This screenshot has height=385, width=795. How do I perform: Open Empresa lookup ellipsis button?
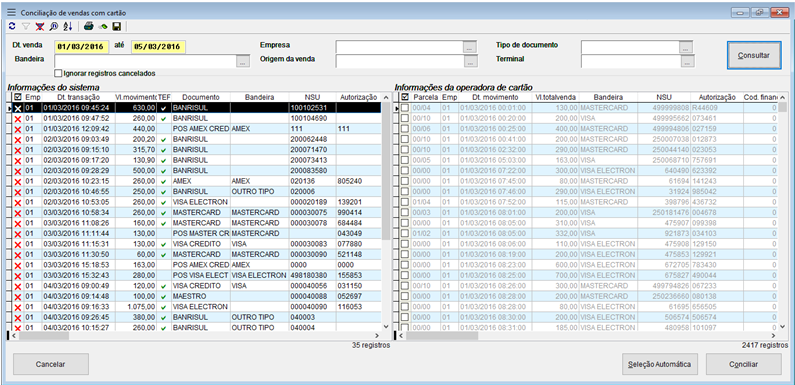[x=470, y=47]
